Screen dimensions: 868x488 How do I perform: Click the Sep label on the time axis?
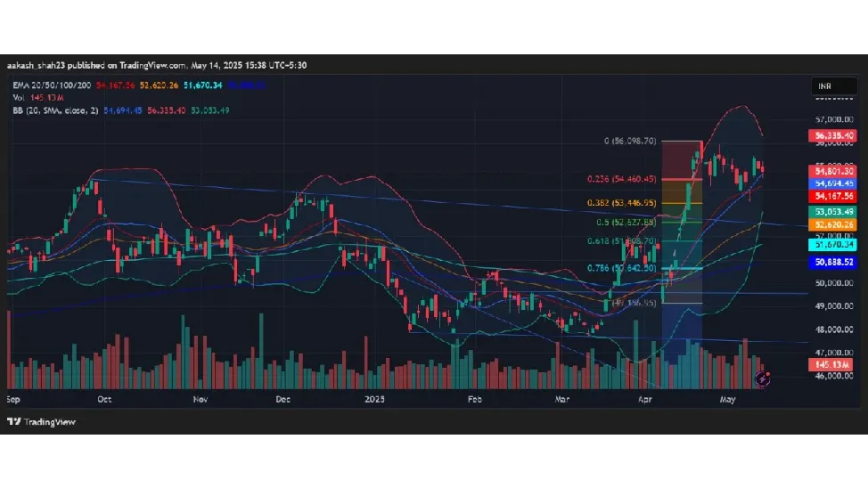click(x=13, y=399)
